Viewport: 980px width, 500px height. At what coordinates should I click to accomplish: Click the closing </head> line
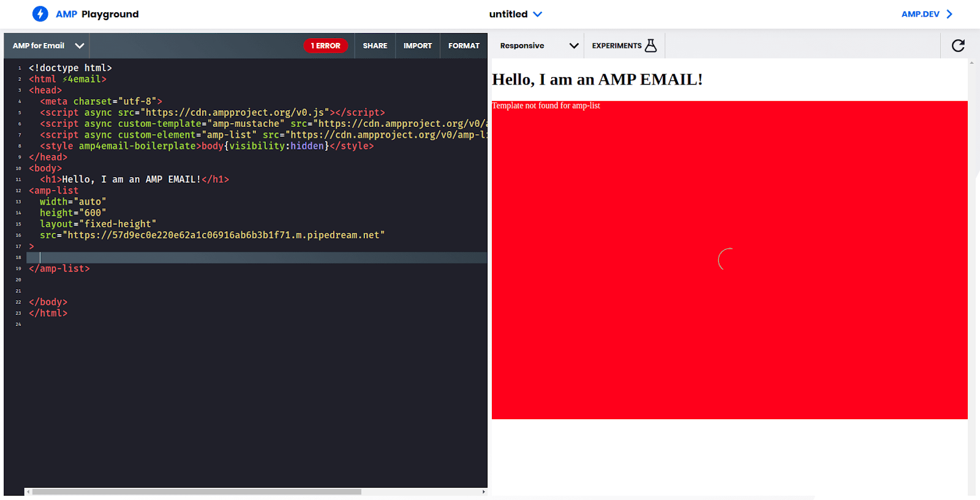click(48, 157)
